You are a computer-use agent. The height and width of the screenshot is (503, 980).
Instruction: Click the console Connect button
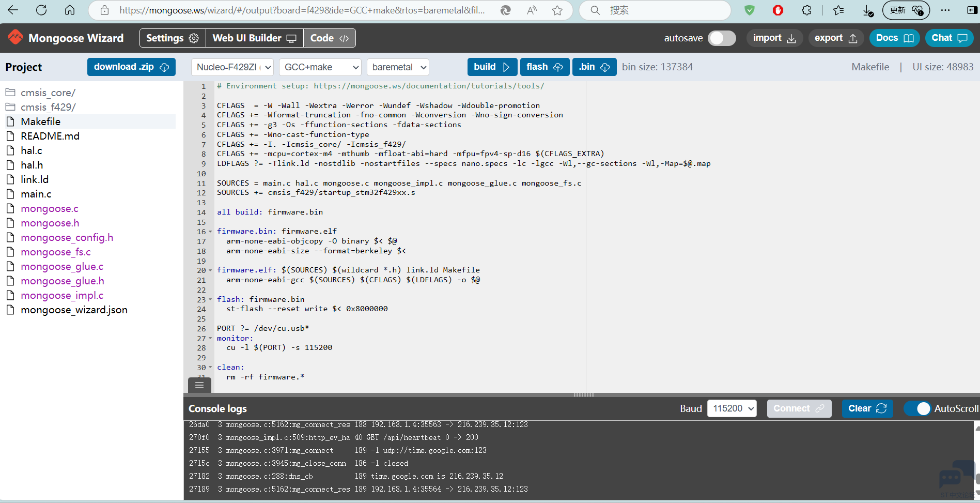point(799,408)
